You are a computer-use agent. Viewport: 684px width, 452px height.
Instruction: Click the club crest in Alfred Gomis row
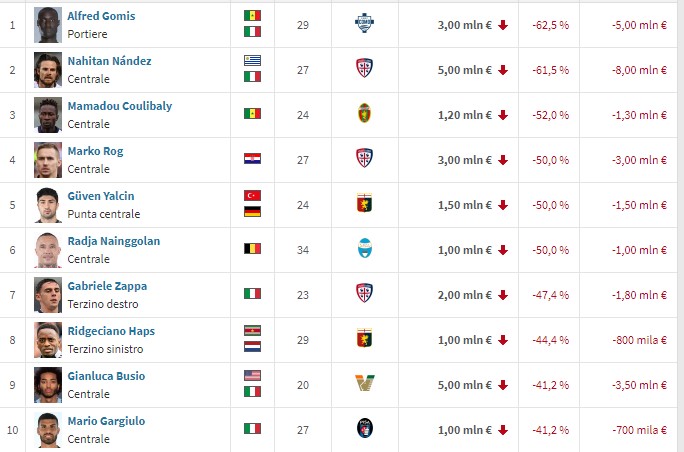[x=365, y=23]
